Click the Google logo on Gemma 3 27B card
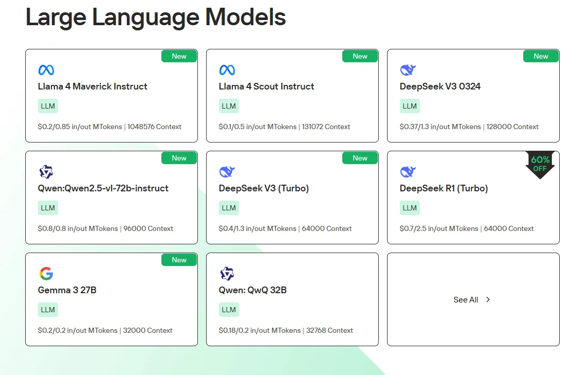 [46, 274]
